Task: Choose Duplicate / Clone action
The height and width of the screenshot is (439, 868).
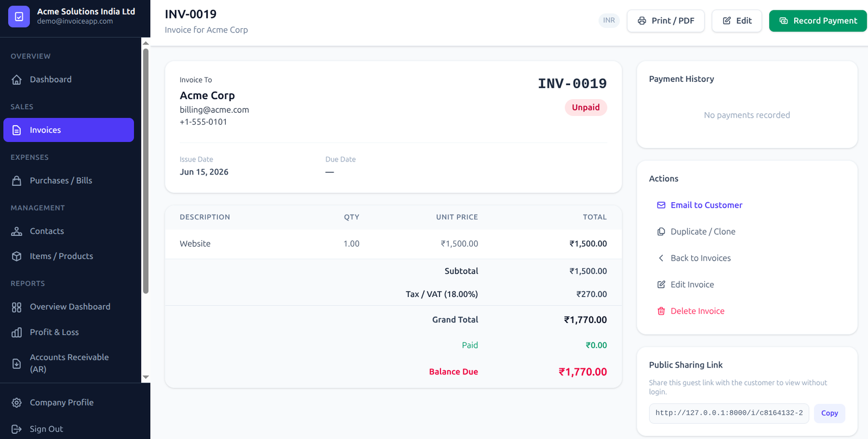Action: point(747,231)
